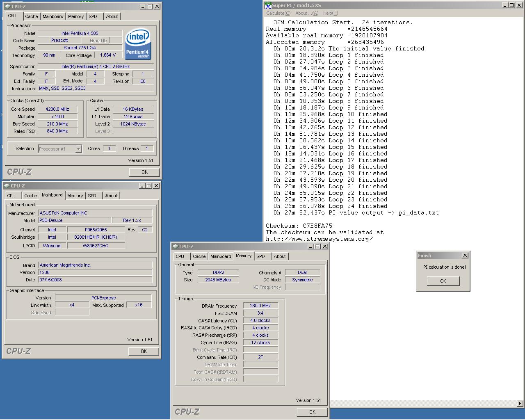Image resolution: width=525 pixels, height=420 pixels.
Task: Open SPD tab in Mainboard CPU-Z window
Action: tap(92, 196)
